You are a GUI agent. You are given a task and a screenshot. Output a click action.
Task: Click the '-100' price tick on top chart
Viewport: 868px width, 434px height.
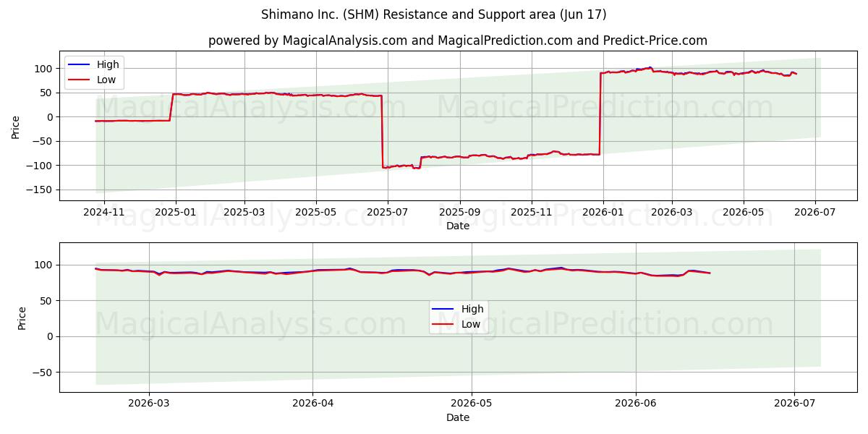click(41, 166)
